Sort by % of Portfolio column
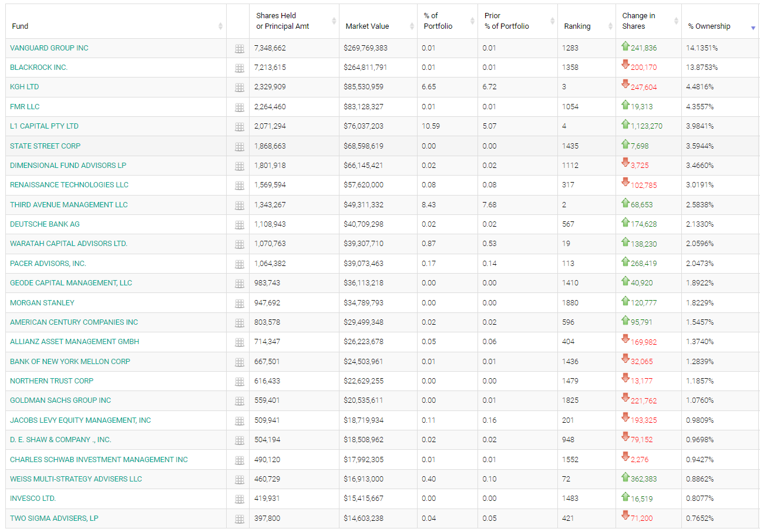This screenshot has height=532, width=760. (448, 21)
